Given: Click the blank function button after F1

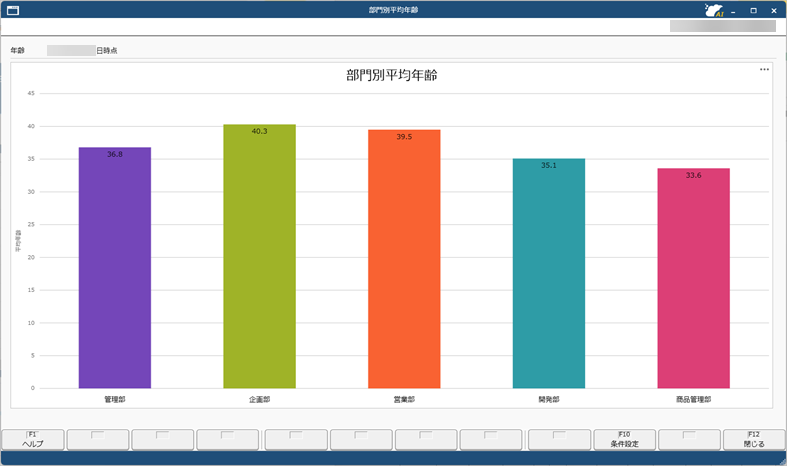Looking at the screenshot, I should point(98,439).
